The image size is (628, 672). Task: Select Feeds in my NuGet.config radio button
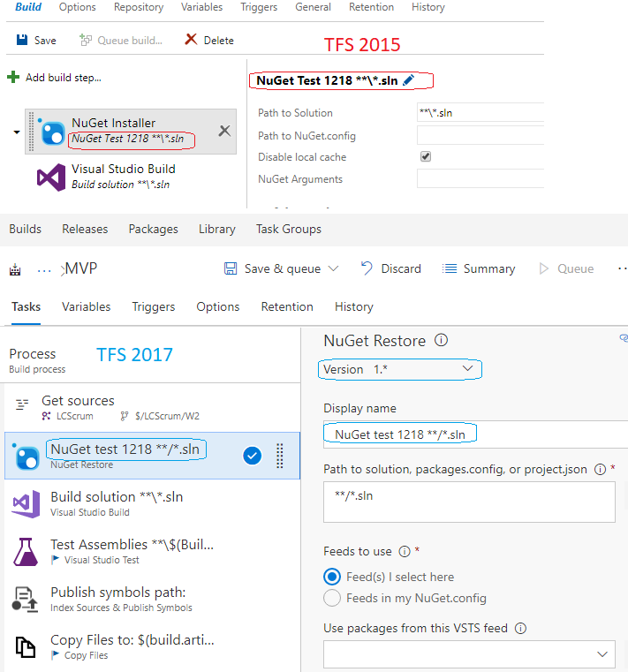click(332, 598)
